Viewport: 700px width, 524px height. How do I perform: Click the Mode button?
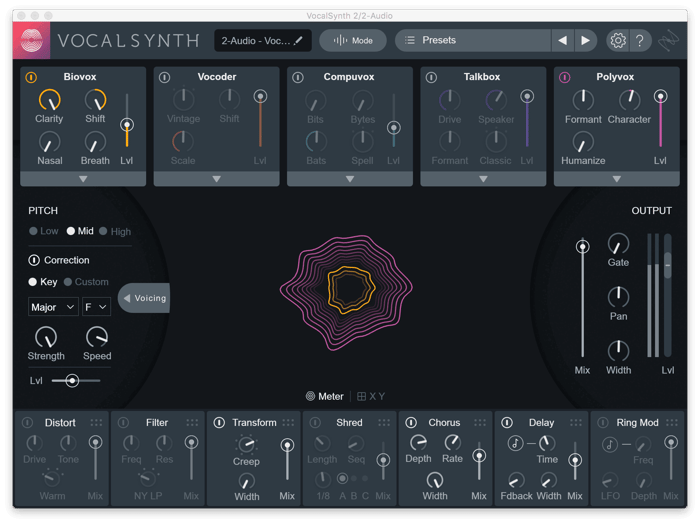pos(353,41)
